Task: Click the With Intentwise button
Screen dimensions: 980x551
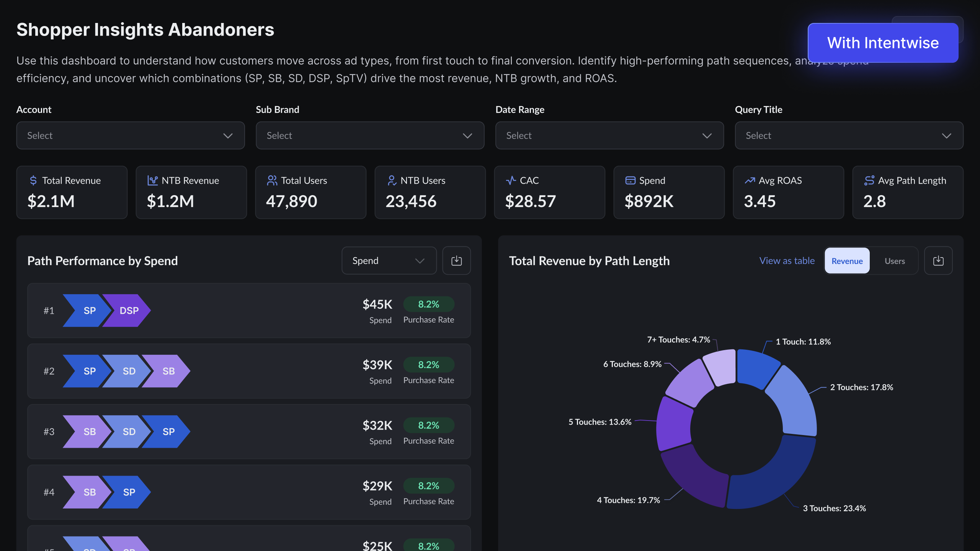Action: tap(883, 43)
